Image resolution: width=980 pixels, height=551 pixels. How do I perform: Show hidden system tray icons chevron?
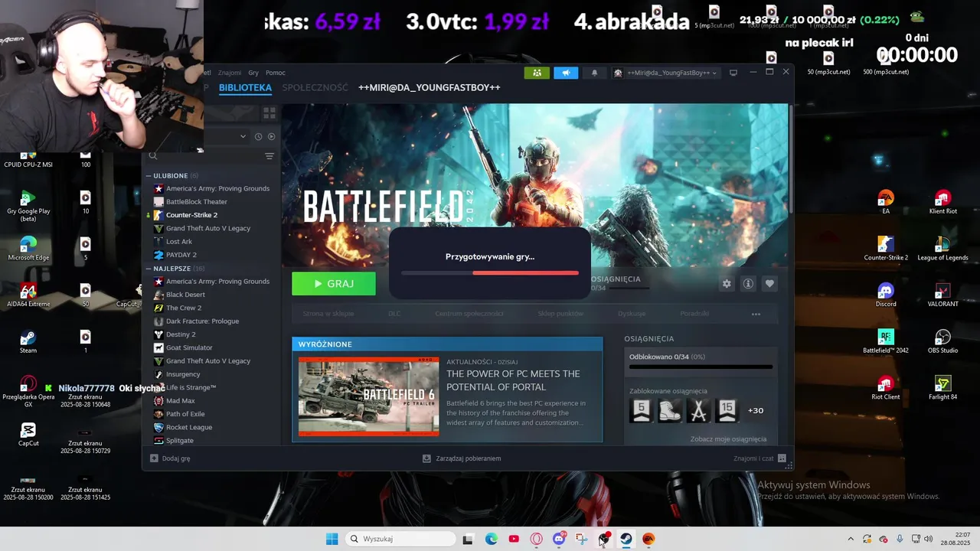(851, 539)
